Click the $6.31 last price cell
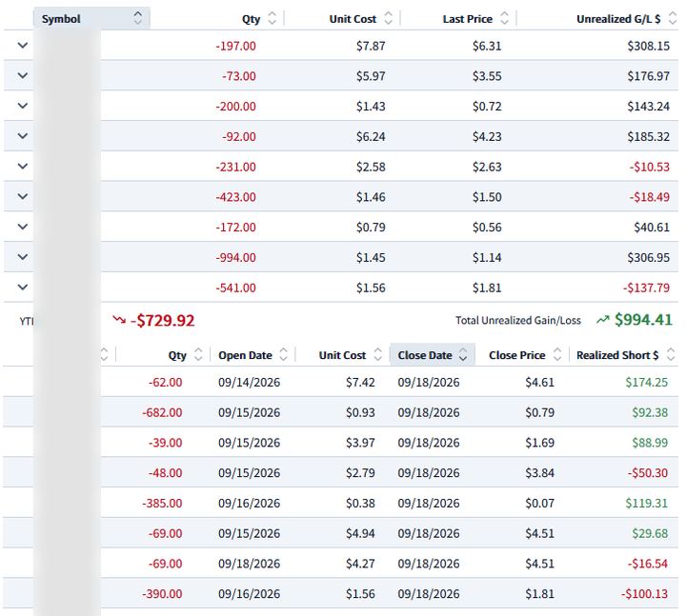 click(x=487, y=46)
